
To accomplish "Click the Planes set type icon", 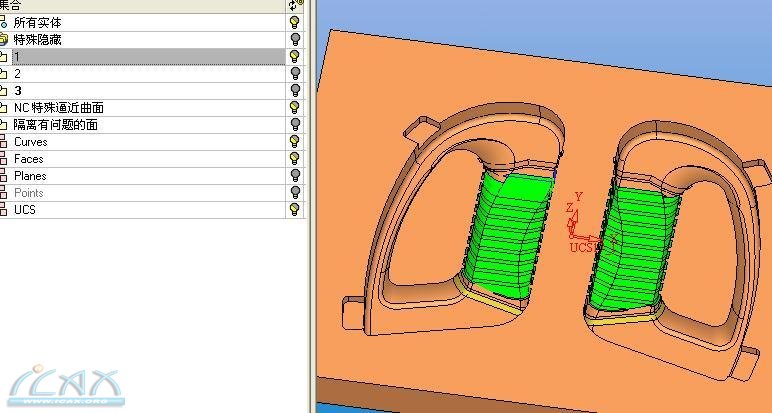I will [x=3, y=176].
